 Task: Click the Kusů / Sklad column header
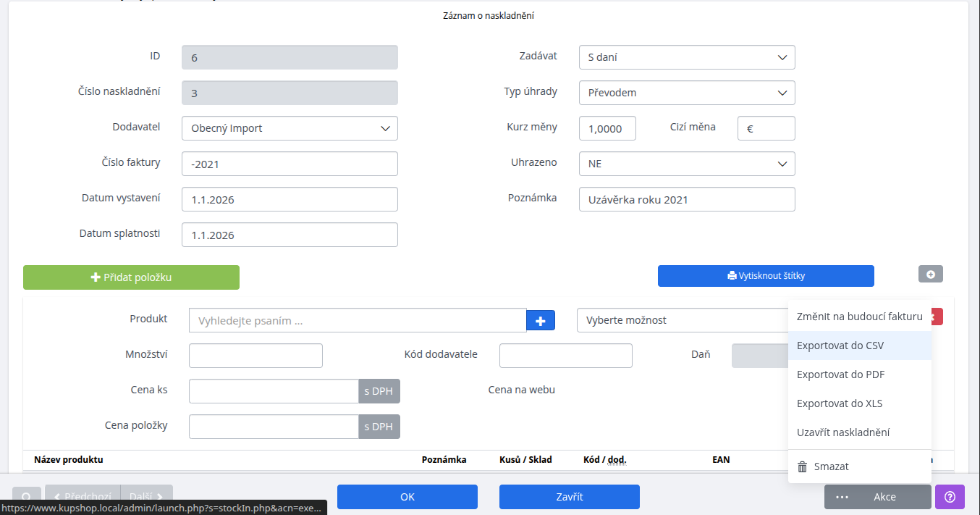click(x=525, y=460)
